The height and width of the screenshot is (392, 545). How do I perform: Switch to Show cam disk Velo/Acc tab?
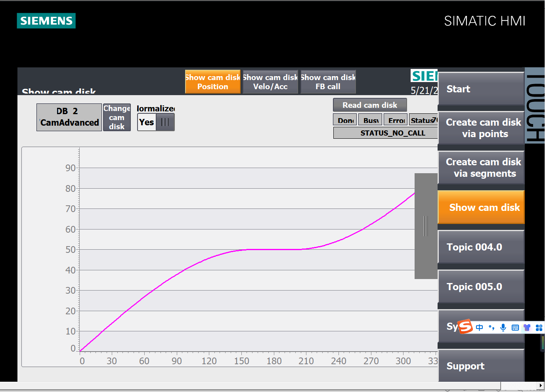pyautogui.click(x=270, y=82)
